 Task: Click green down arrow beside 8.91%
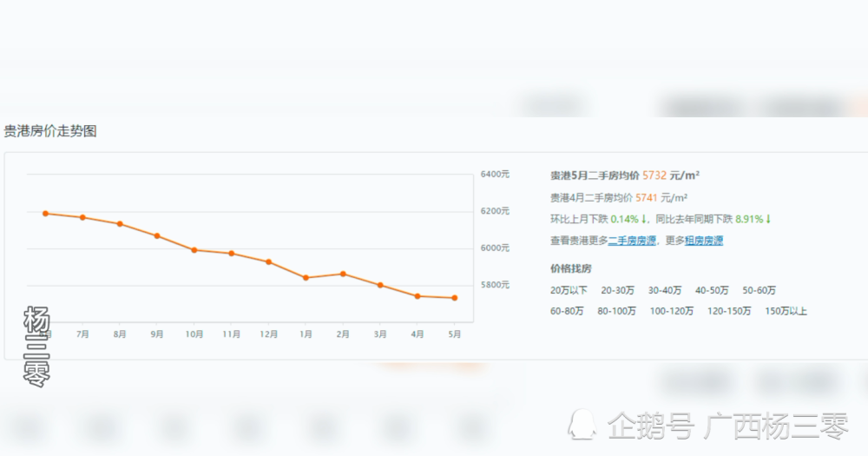768,219
